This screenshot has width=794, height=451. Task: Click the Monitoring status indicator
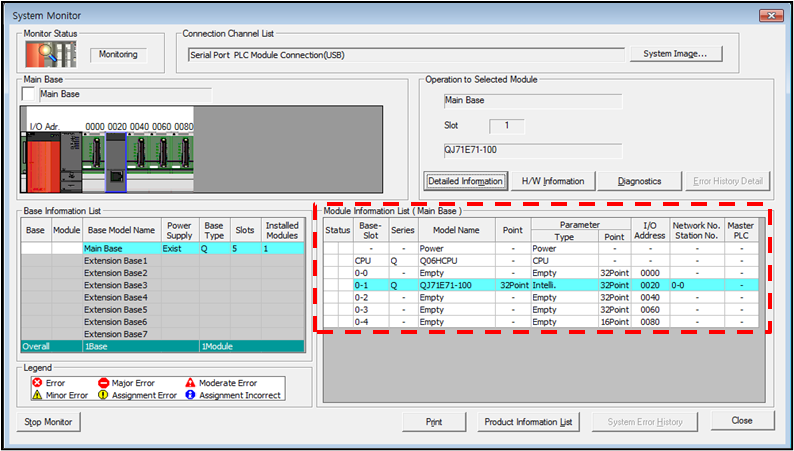[118, 55]
